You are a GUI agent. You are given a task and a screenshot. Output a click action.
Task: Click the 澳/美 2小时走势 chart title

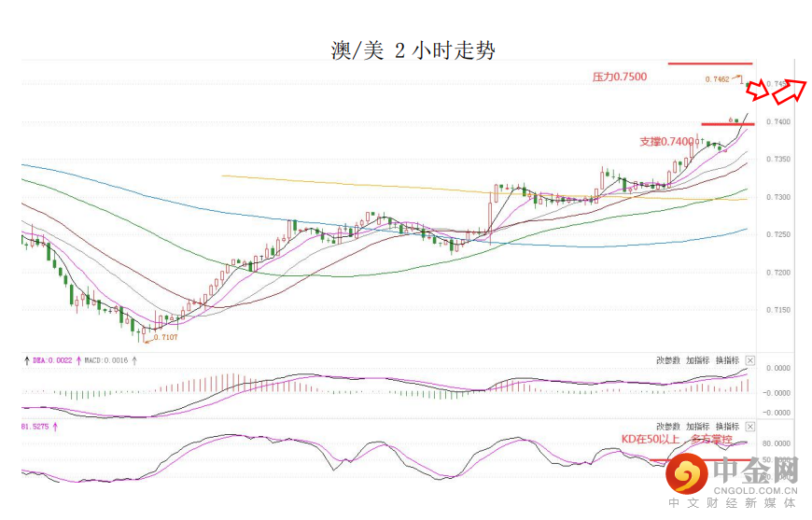(413, 50)
